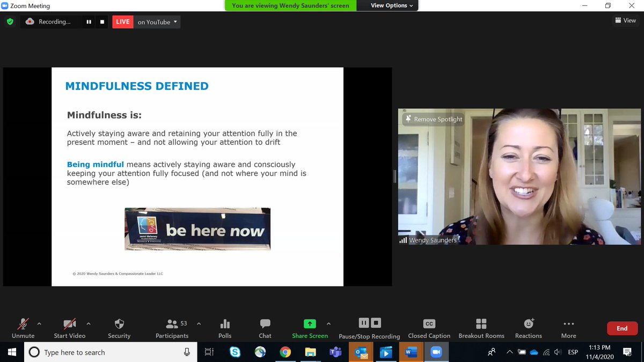Expand the arrow beside Participants
The height and width of the screenshot is (362, 644).
point(199,323)
